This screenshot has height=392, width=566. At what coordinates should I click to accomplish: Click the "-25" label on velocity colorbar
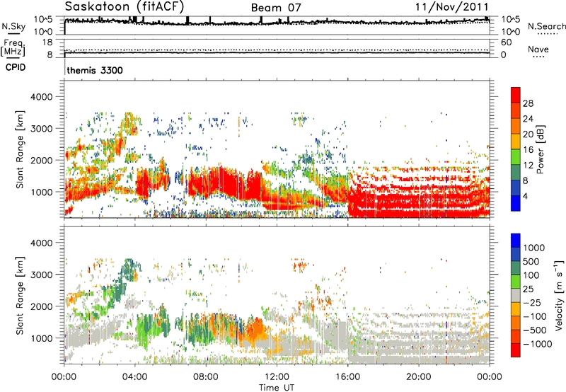tap(533, 303)
